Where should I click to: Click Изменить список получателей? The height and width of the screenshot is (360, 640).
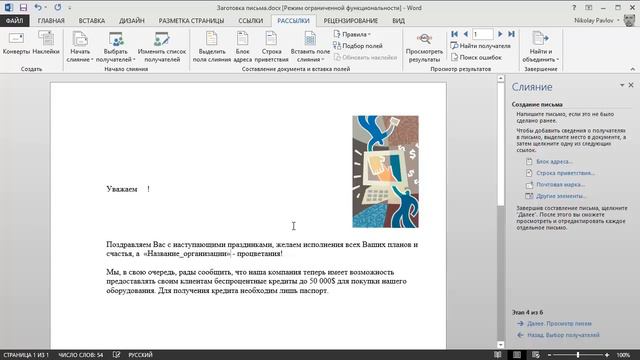[x=162, y=47]
